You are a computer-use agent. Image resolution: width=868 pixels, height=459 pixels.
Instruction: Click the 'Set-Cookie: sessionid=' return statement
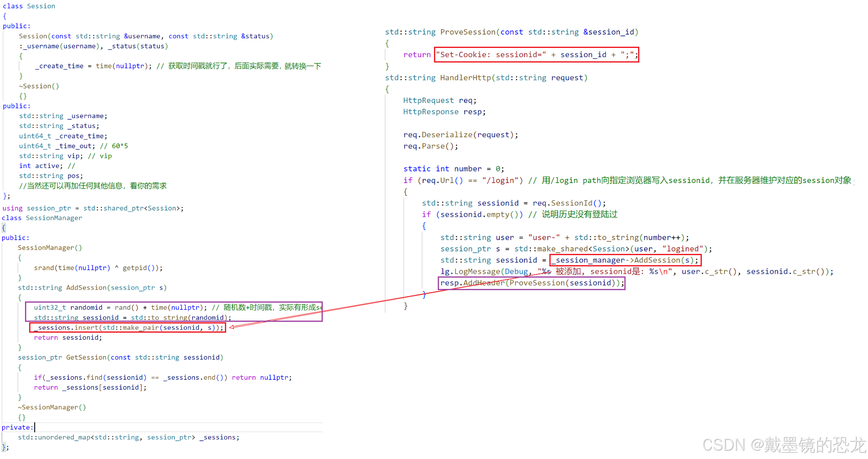(521, 55)
